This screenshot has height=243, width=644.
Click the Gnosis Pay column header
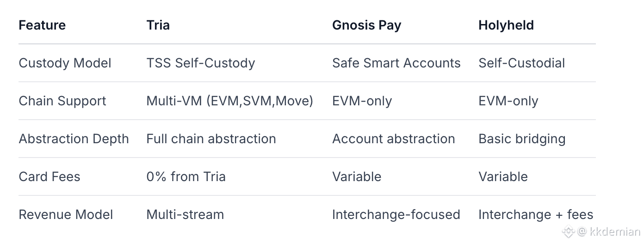[x=366, y=25]
